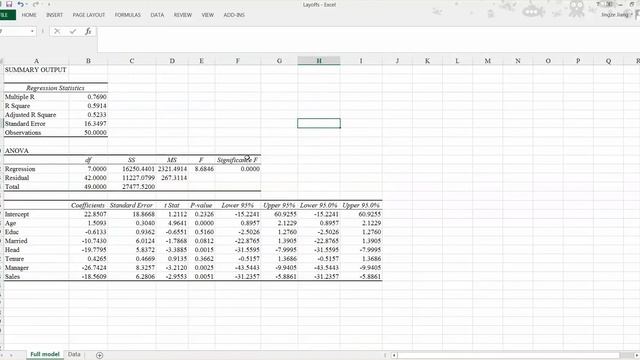Viewport: 640px width, 360px height.
Task: Open the user account name dropdown
Action: coord(616,15)
